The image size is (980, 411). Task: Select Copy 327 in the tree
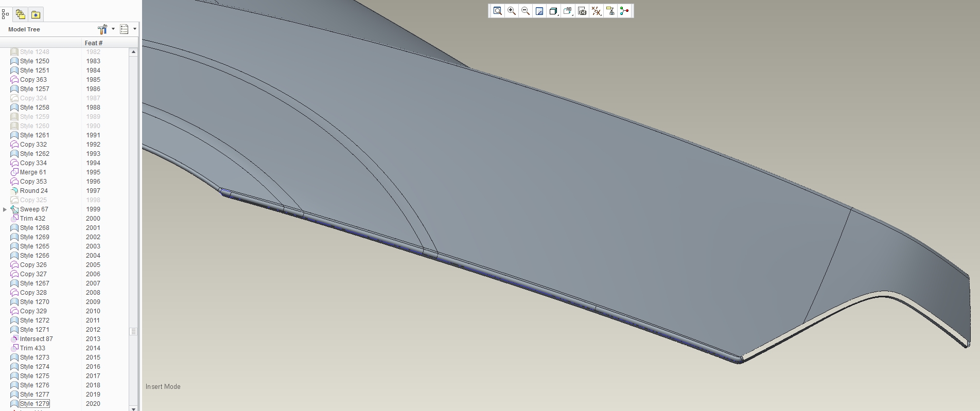pyautogui.click(x=33, y=274)
